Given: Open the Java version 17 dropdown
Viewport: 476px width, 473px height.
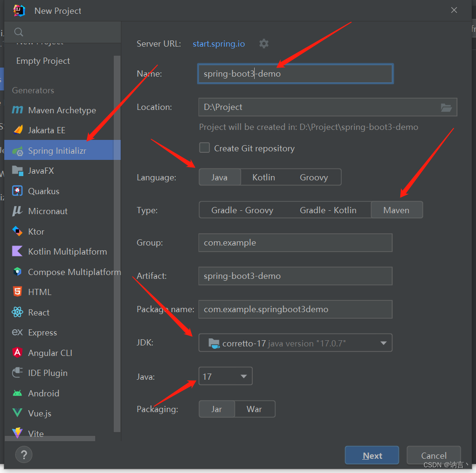Looking at the screenshot, I should tap(225, 376).
